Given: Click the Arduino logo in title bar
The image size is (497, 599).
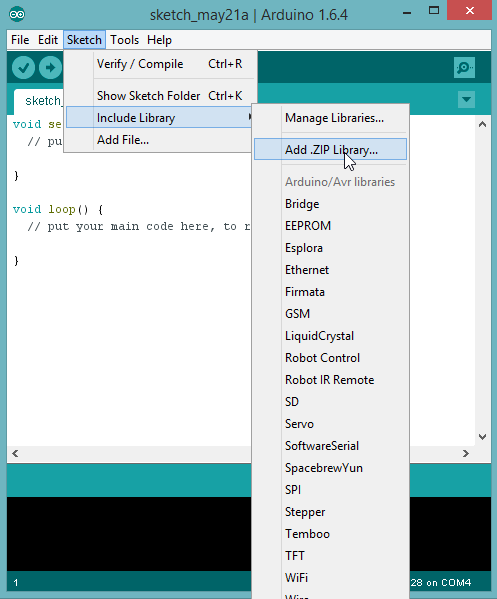Looking at the screenshot, I should pos(17,15).
